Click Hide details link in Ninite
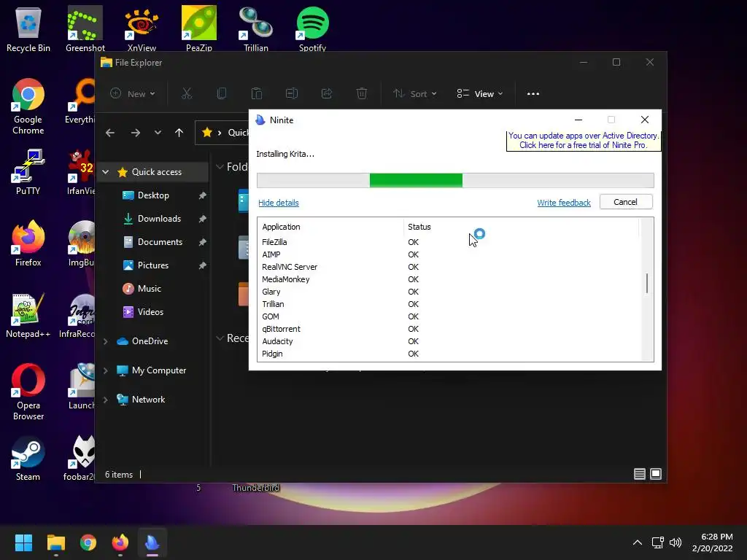 pos(278,203)
